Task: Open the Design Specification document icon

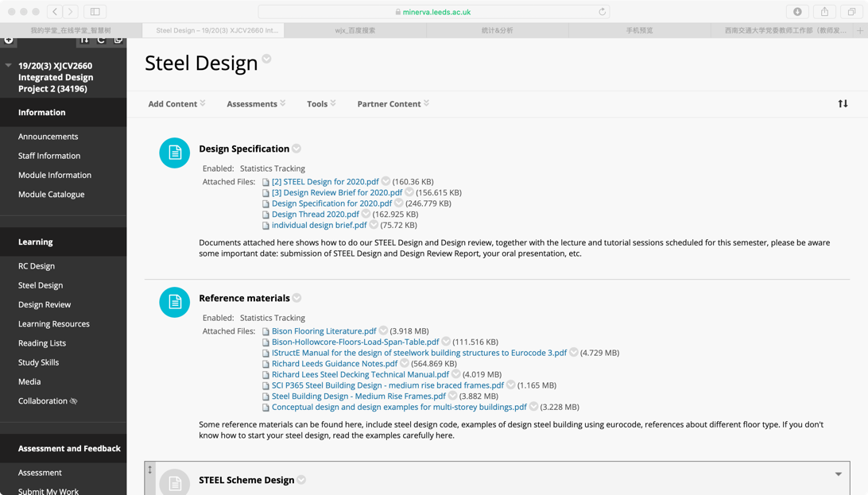Action: point(174,153)
